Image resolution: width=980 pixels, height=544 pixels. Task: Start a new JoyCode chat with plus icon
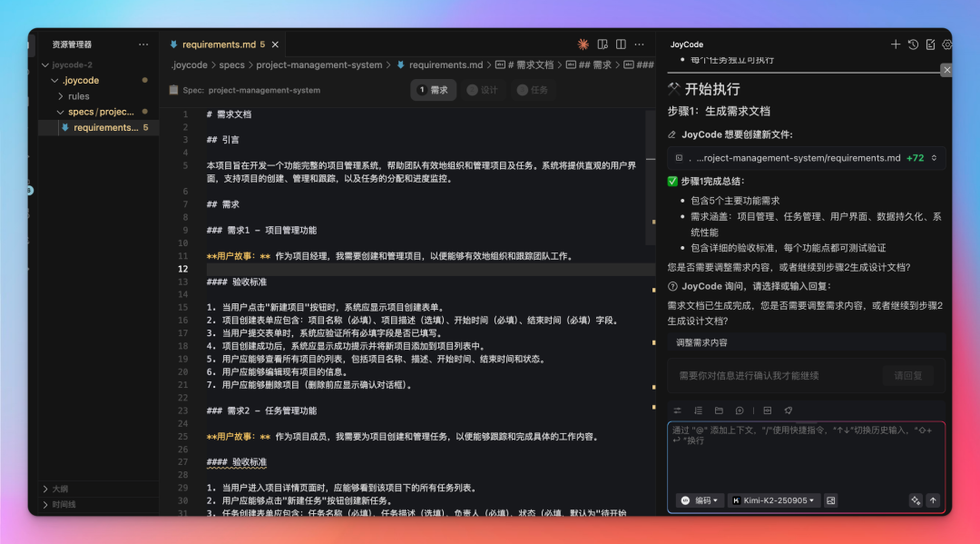click(x=896, y=45)
